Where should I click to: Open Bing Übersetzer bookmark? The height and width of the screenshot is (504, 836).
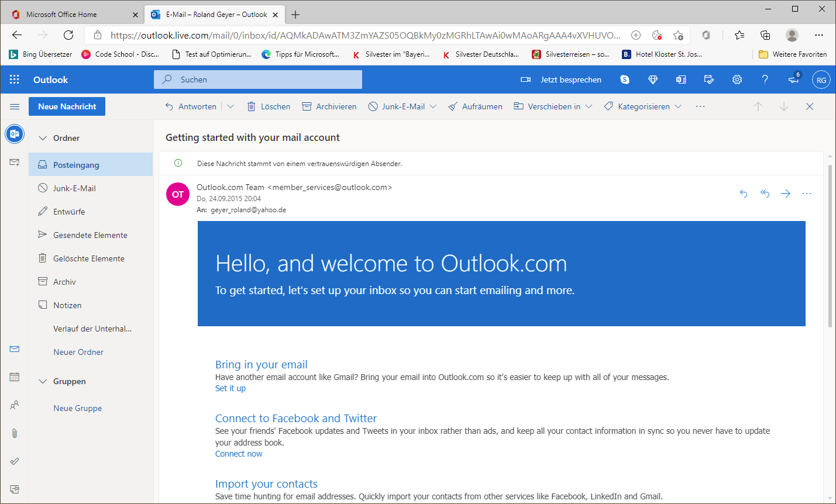coord(40,54)
